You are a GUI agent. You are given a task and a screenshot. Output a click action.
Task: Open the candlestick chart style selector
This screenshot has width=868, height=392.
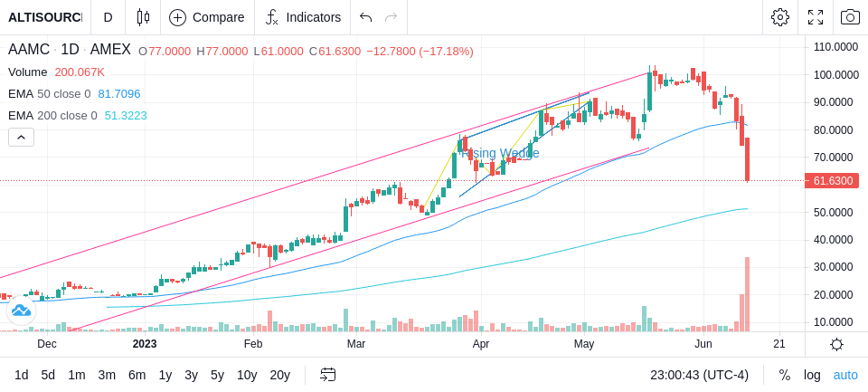pos(143,17)
